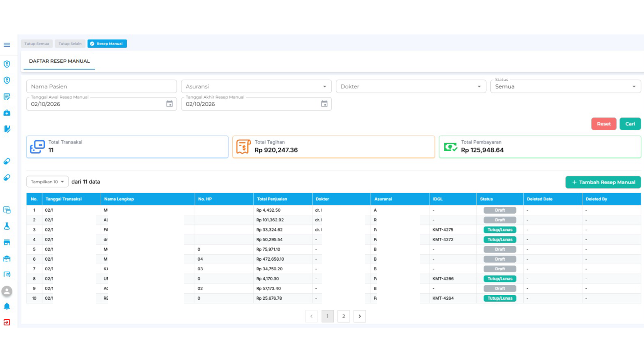Open the storefront sidebar icon
Screen dimensions: 644x362
pyautogui.click(x=7, y=242)
